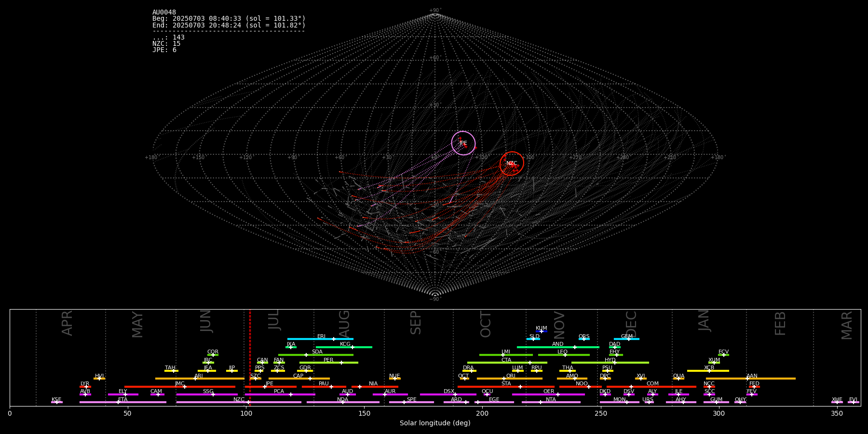The image size is (868, 434).
Task: Click the ORI shower bar in timeline
Action: [510, 379]
